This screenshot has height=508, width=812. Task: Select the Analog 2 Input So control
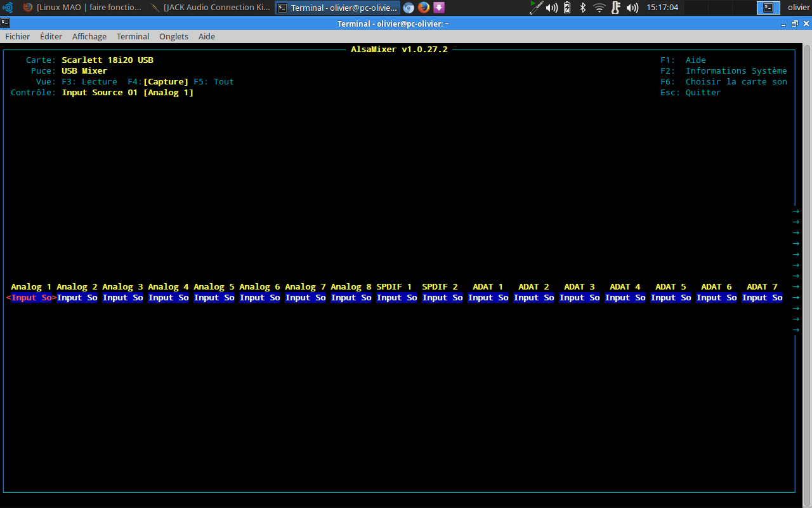point(77,297)
